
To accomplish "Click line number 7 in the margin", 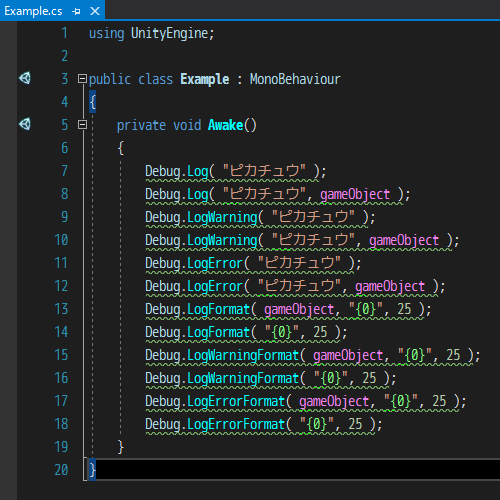I will 65,171.
